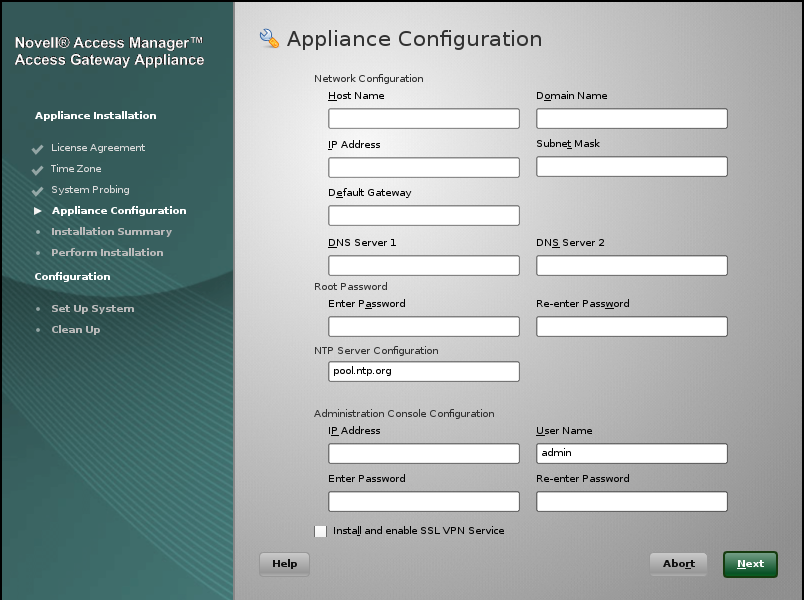Select Perform Installation step in sidebar
Screen dimensions: 804x600
click(107, 253)
